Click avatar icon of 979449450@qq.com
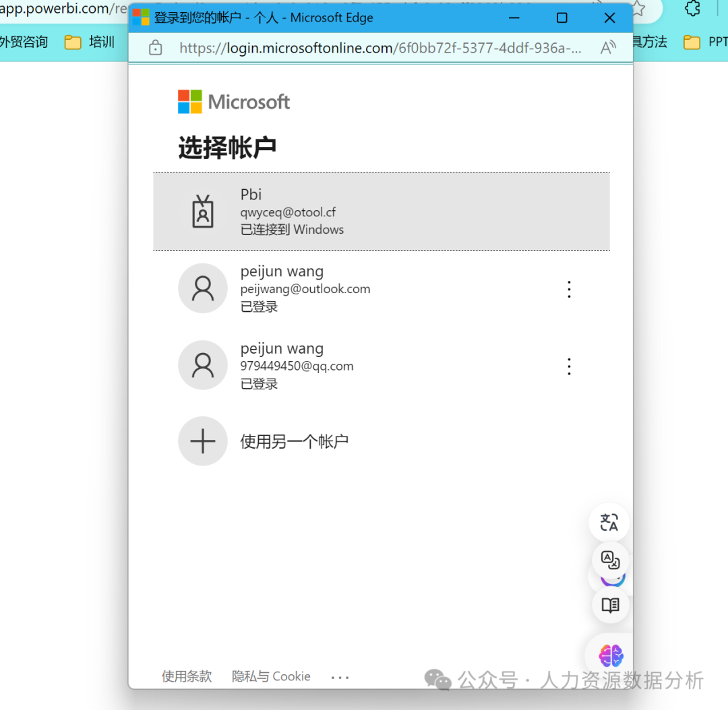The height and width of the screenshot is (710, 728). (203, 365)
